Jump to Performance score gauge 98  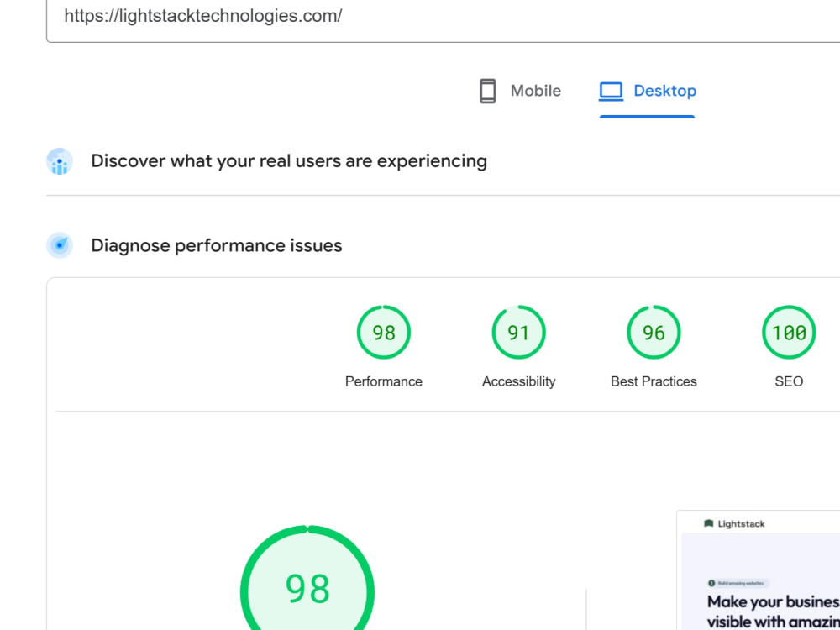tap(384, 332)
